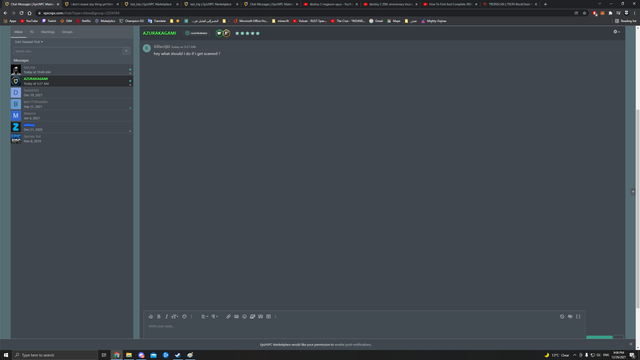
Task: Open Steam from the taskbar
Action: pyautogui.click(x=178, y=355)
